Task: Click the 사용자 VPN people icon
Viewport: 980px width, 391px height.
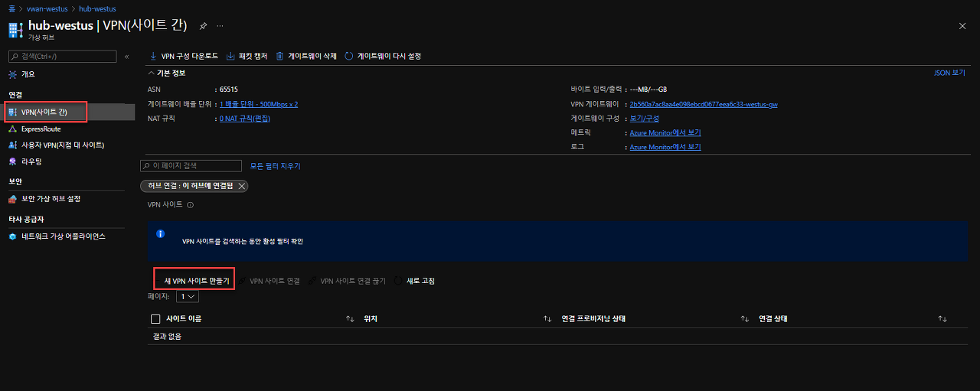Action: [12, 145]
